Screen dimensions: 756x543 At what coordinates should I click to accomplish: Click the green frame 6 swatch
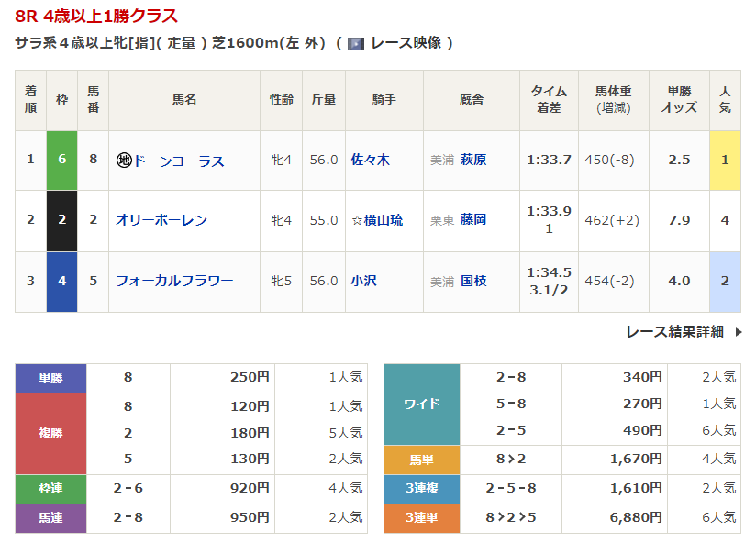[62, 160]
